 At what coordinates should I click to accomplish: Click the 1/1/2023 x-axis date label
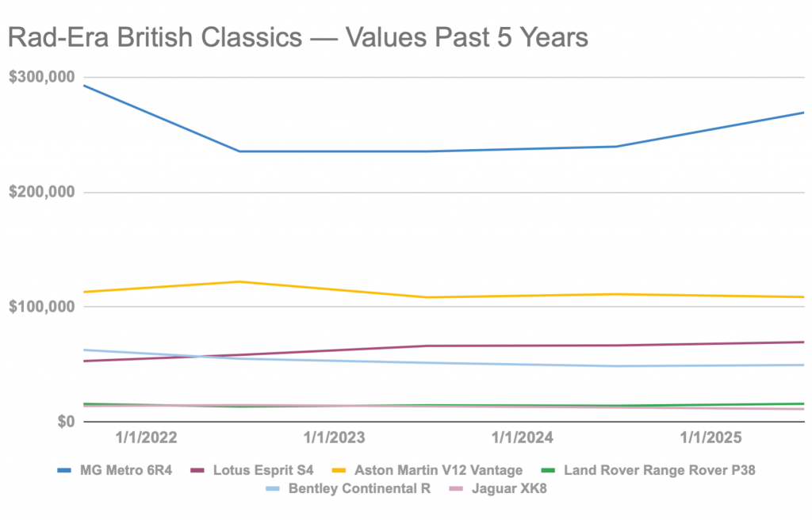tap(334, 438)
